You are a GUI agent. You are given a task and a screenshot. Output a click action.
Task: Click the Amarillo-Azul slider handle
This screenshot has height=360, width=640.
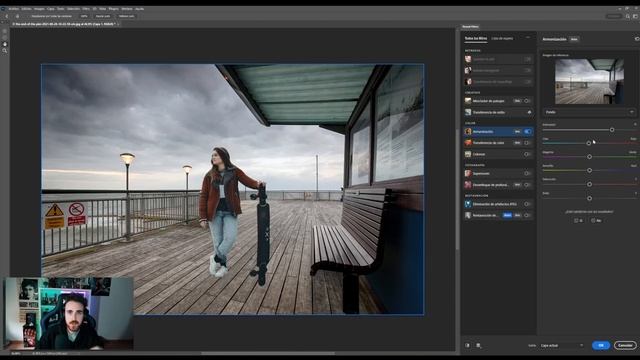coord(589,170)
